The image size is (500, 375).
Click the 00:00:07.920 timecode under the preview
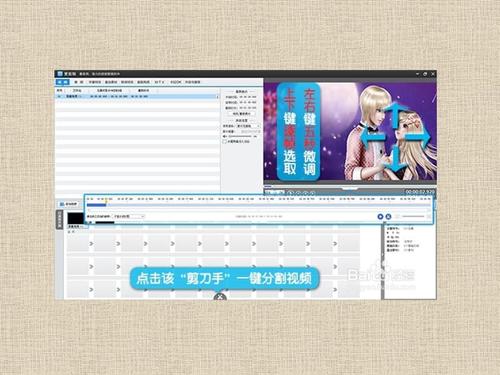tap(420, 192)
